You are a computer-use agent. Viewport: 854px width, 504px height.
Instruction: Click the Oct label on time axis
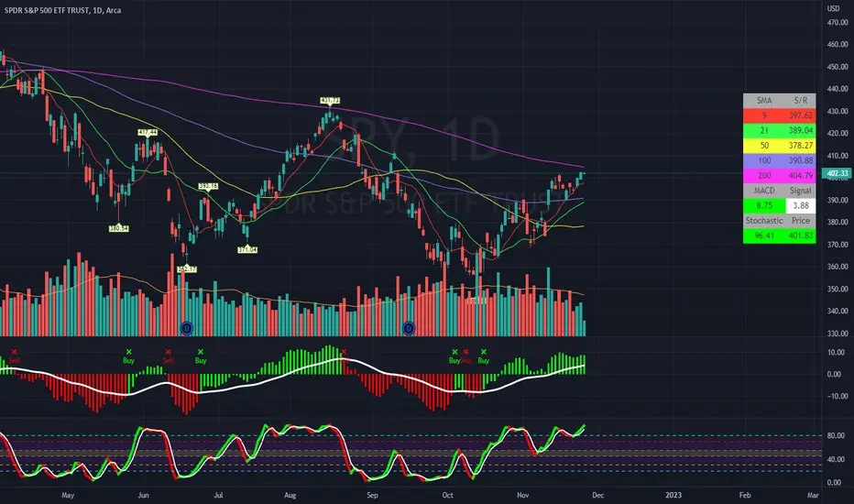click(x=448, y=495)
